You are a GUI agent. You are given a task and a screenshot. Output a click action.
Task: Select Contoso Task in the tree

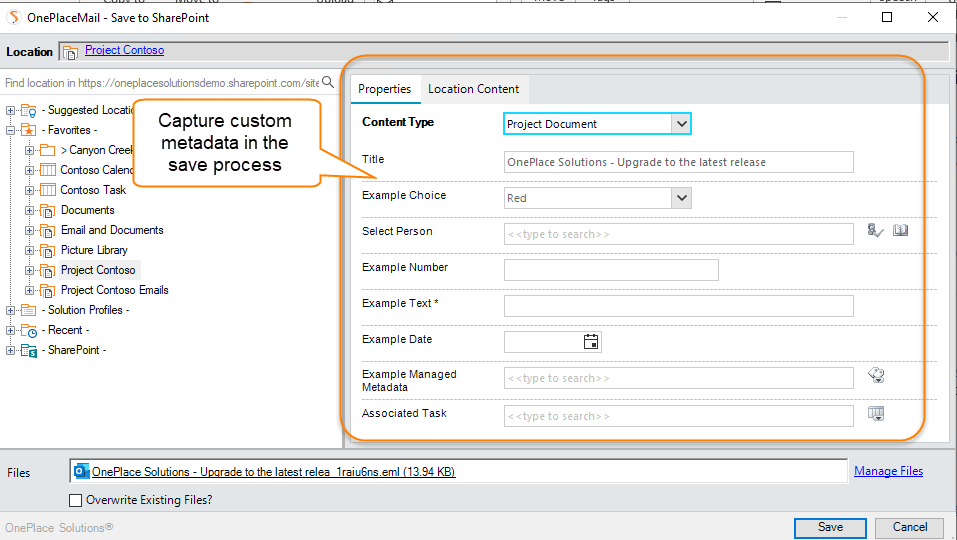point(93,190)
